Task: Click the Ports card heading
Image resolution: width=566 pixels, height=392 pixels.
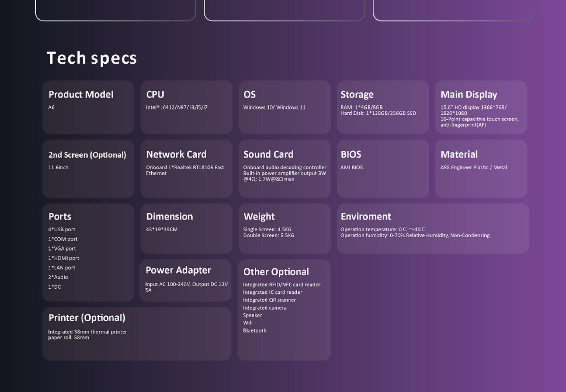Action: [x=60, y=217]
